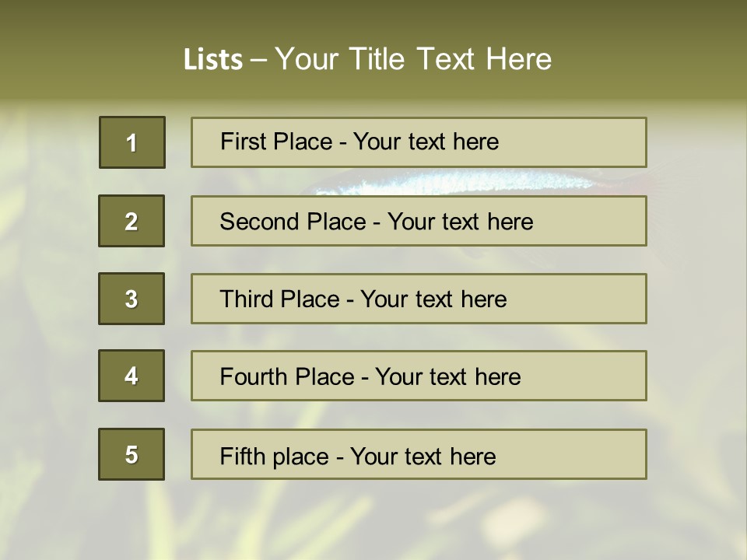
Task: Pick the number 5 box
Action: 132,454
